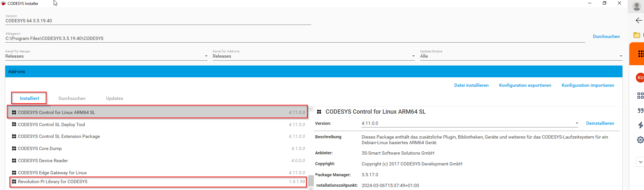Click version 4.0.0.0 of Device Reader
Image resolution: width=644 pixels, height=190 pixels.
point(298,161)
